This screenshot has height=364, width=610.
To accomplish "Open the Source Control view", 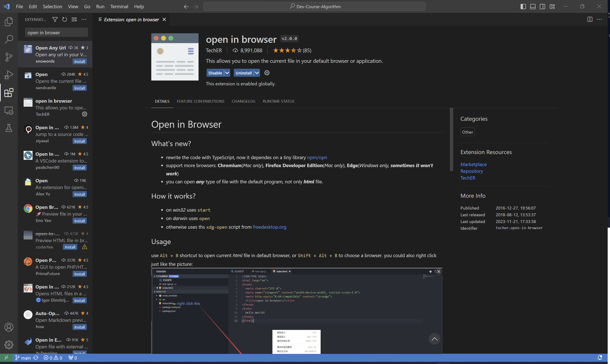I will pyautogui.click(x=9, y=57).
